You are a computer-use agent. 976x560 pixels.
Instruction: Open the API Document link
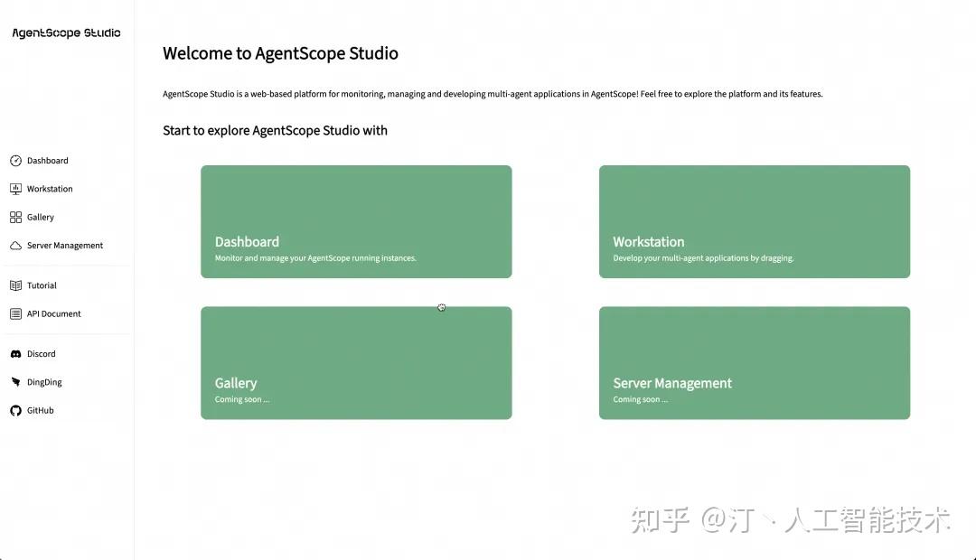[x=52, y=313]
